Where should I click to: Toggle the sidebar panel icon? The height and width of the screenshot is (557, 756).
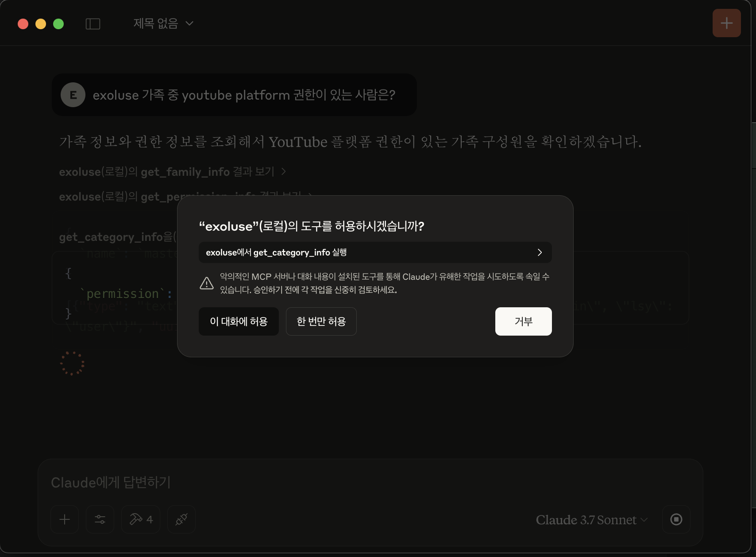[93, 23]
